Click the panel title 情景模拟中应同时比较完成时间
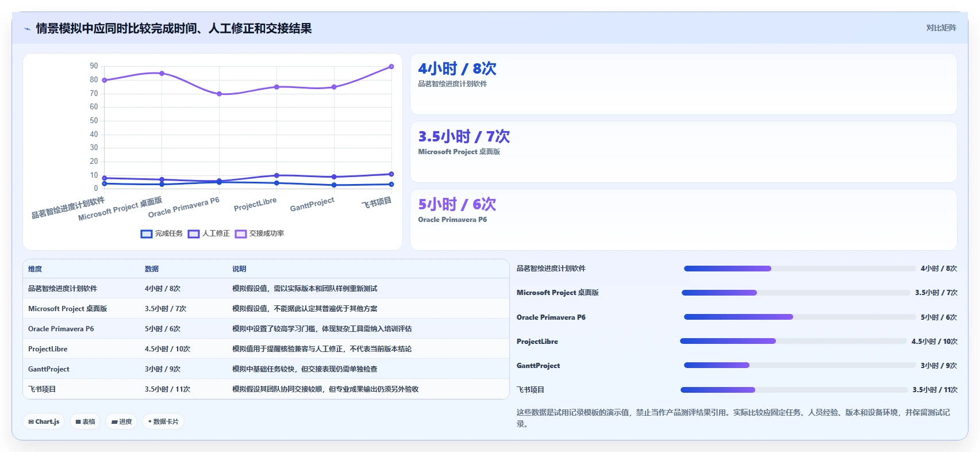The height and width of the screenshot is (452, 980). (x=174, y=28)
